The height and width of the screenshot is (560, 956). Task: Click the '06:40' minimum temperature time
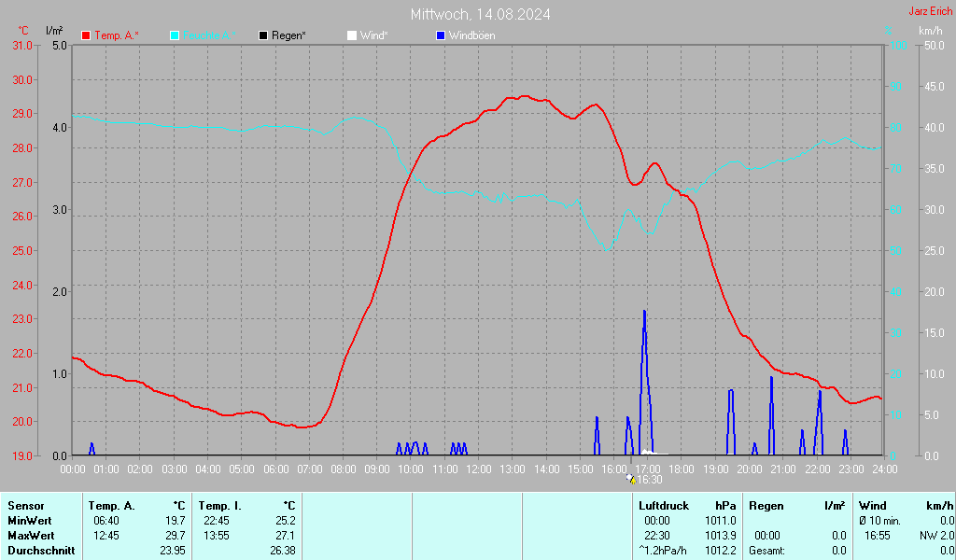coord(106,521)
